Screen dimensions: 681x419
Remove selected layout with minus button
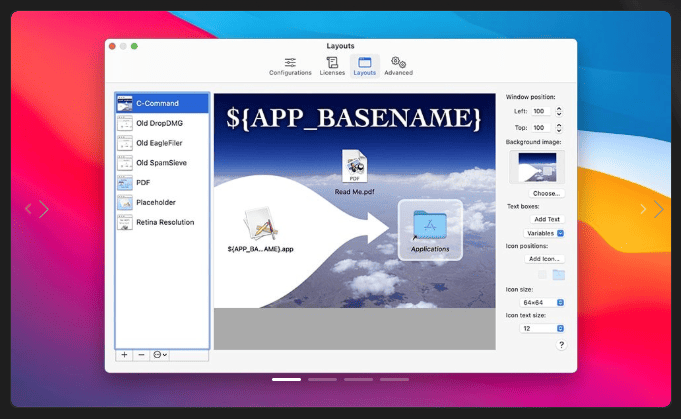click(141, 355)
